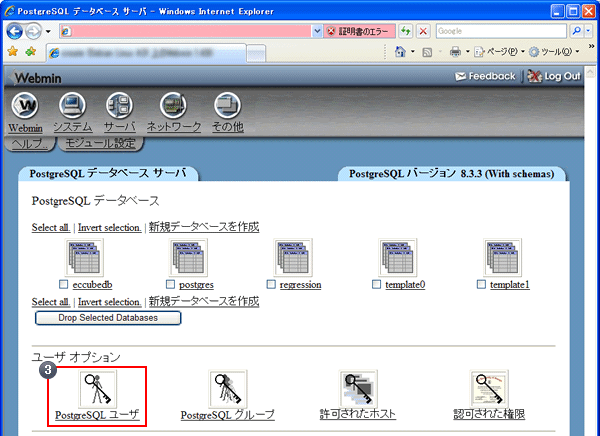This screenshot has width=600, height=436.
Task: Expand the toolbar overflow chevron
Action: [591, 47]
